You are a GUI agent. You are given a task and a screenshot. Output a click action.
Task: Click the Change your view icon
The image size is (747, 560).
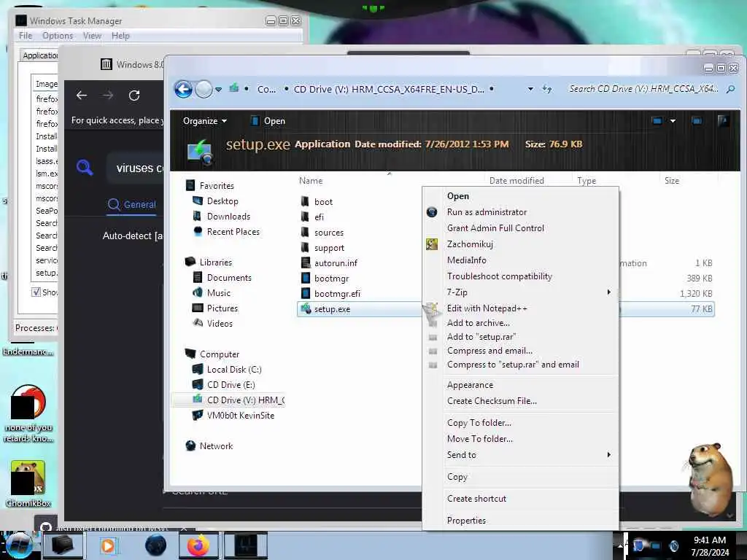[657, 121]
